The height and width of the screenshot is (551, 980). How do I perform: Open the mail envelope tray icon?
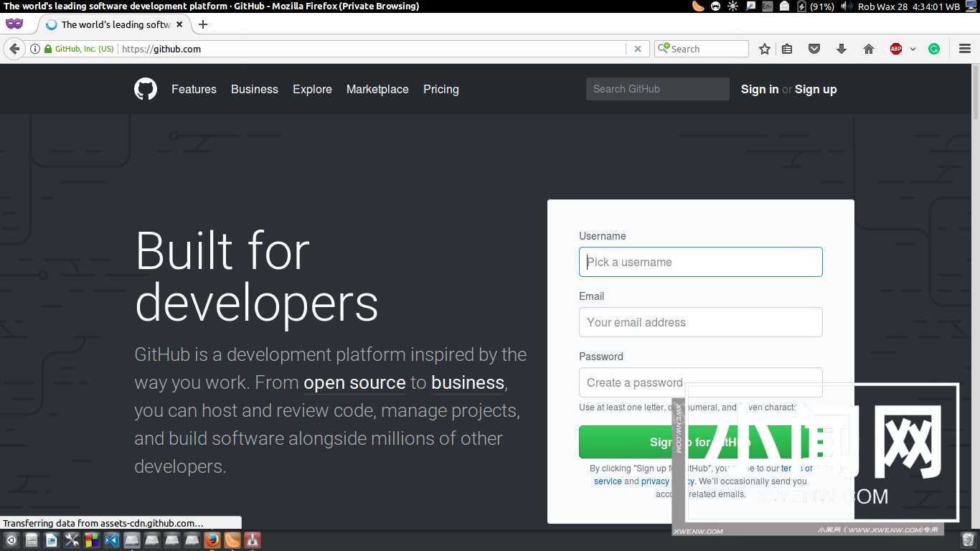(784, 6)
